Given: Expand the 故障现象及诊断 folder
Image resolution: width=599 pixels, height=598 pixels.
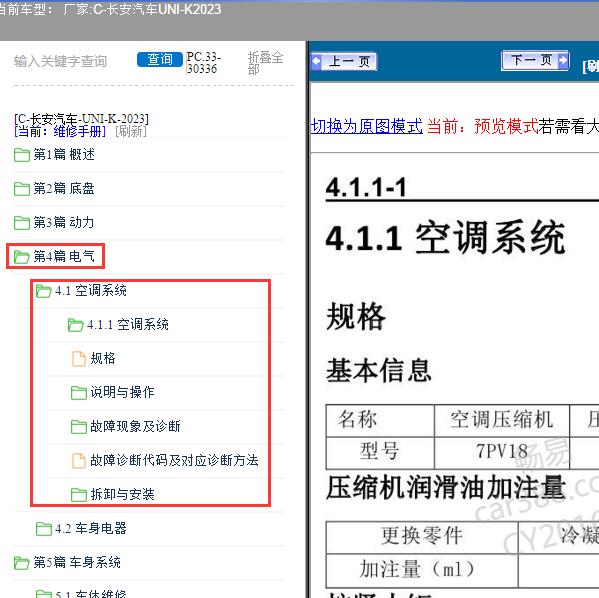Looking at the screenshot, I should tap(135, 426).
